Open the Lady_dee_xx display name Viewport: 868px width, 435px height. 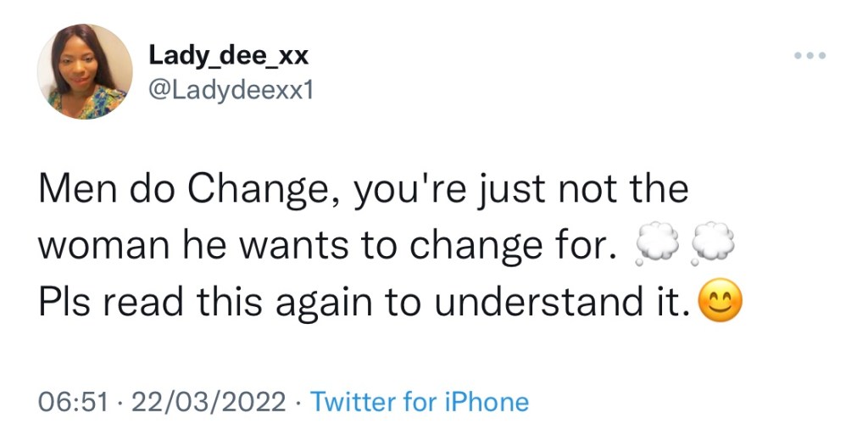[x=228, y=55]
